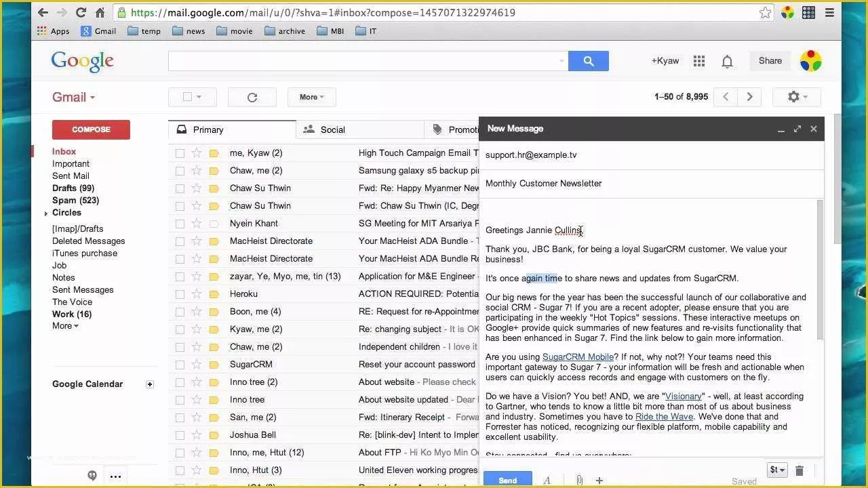Go to the previous page of messages
Viewport: 868px width, 488px height.
[x=726, y=97]
